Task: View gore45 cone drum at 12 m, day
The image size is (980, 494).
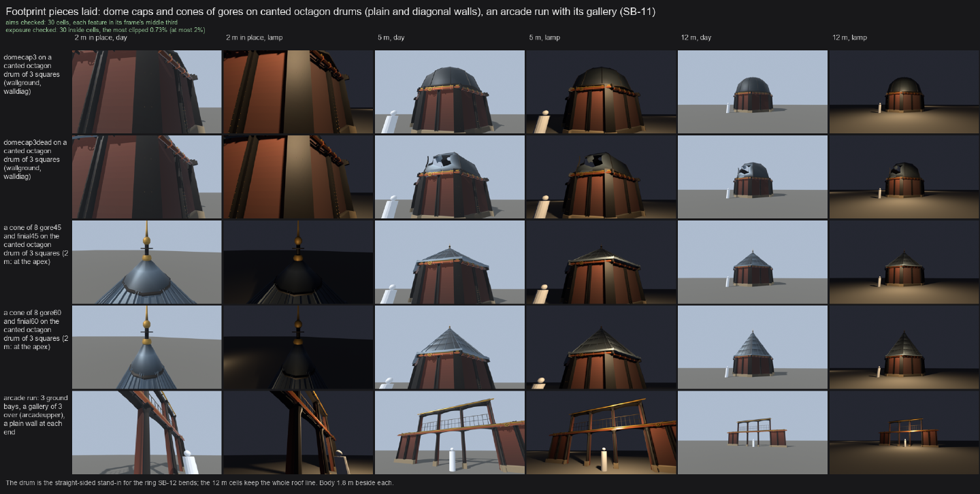Action: tap(753, 262)
